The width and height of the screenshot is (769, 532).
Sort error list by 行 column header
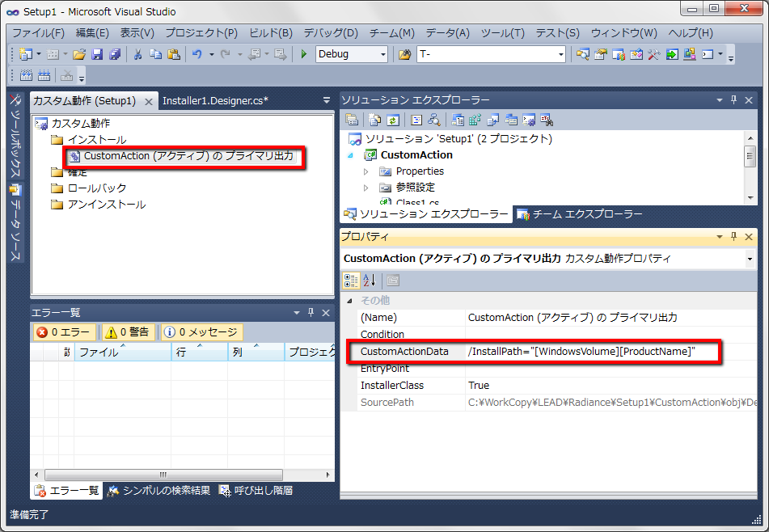(x=200, y=352)
